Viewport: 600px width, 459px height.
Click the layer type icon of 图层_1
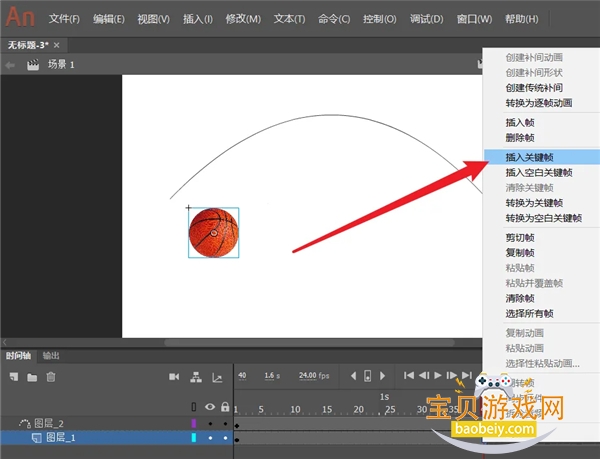(x=37, y=438)
